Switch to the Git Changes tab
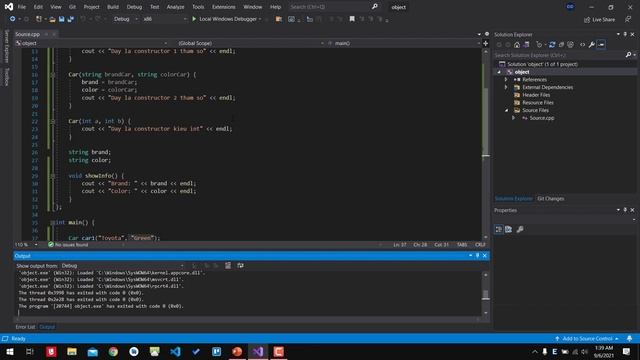This screenshot has width=640, height=360. point(551,199)
